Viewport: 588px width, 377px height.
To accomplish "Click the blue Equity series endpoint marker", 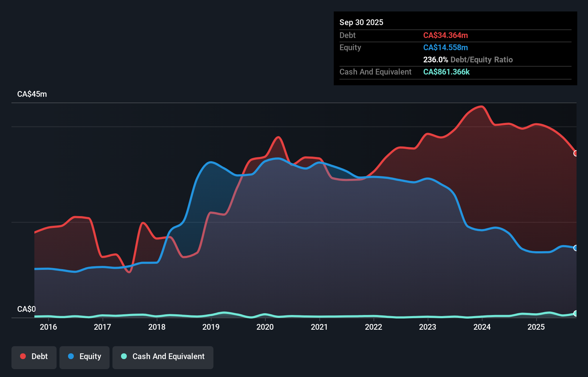I will 576,248.
